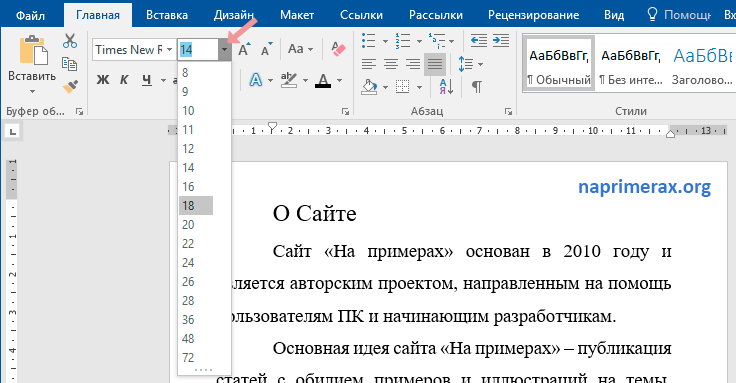Viewport: 736px width, 383px height.
Task: Pick font size 36
Action: point(204,320)
